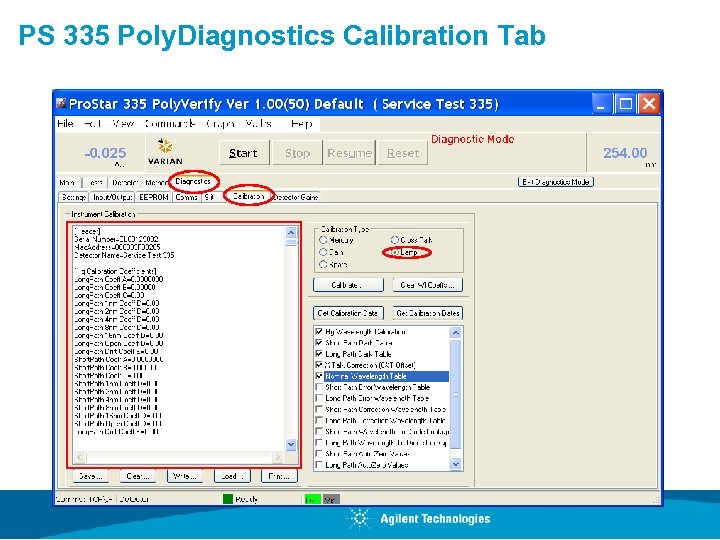Viewport: 720px width, 540px height.
Task: Uncheck Hg Wavelength Calibration checkbox
Action: [x=319, y=332]
